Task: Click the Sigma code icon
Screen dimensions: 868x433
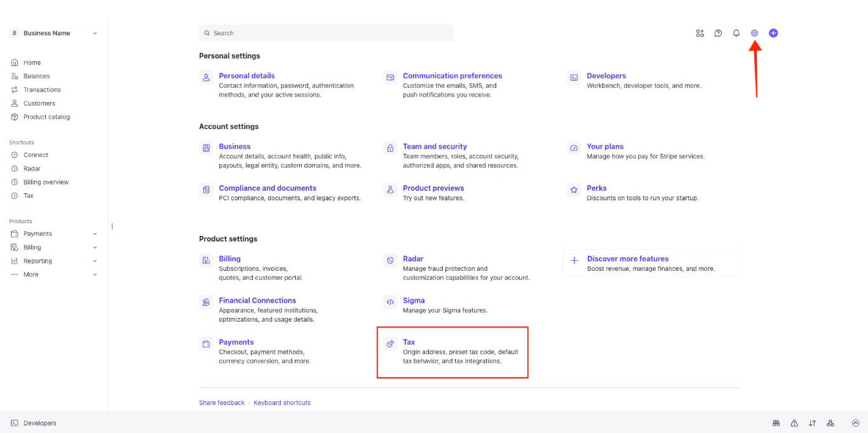Action: click(x=390, y=302)
